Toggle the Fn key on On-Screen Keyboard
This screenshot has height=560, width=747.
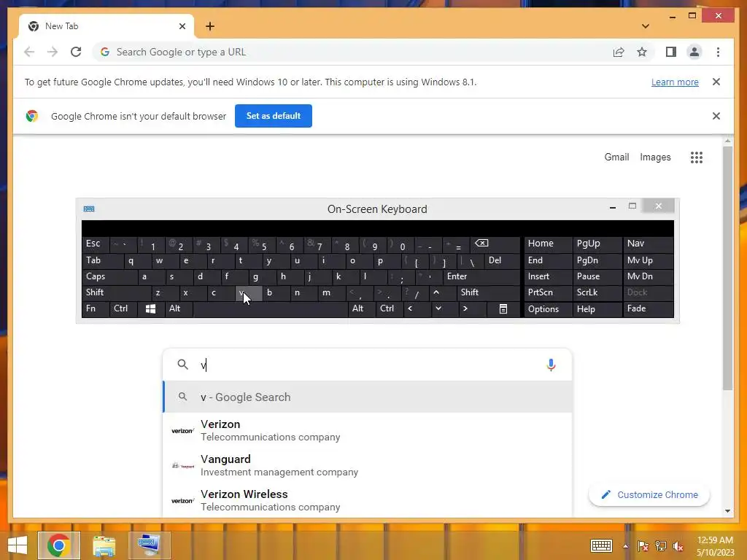coord(96,308)
